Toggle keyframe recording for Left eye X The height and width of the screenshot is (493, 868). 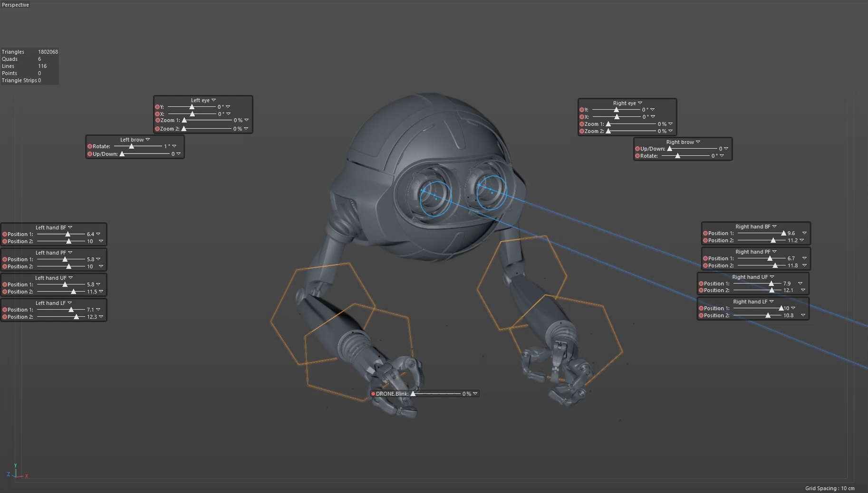click(x=157, y=114)
